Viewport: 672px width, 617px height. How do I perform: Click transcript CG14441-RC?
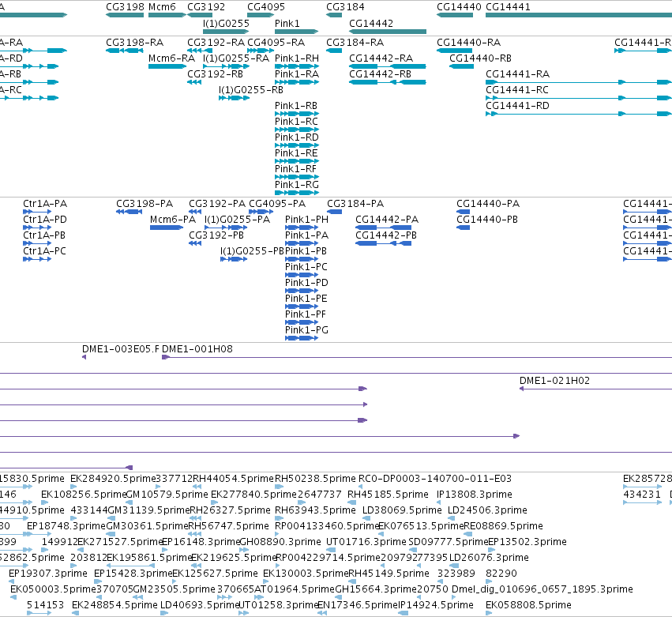(x=579, y=98)
